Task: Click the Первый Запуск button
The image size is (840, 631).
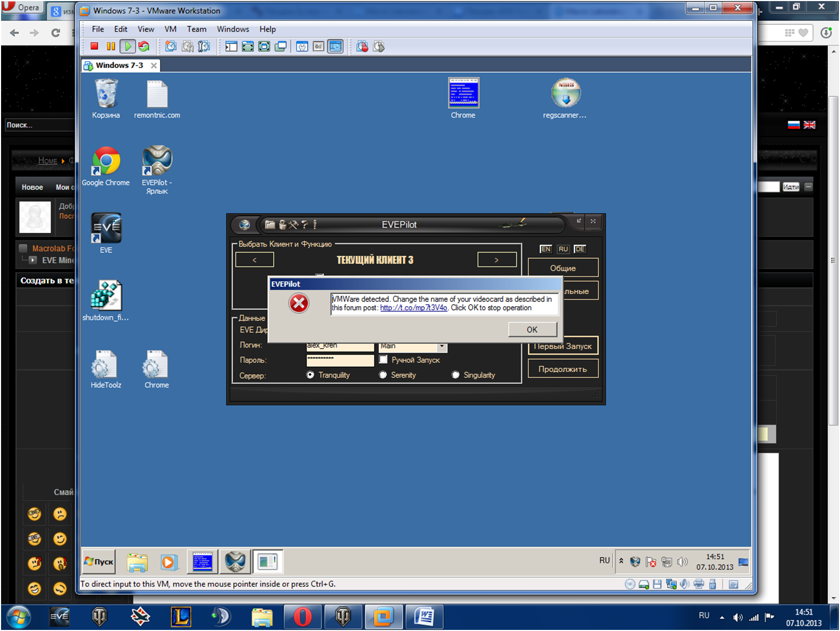Action: tap(563, 346)
